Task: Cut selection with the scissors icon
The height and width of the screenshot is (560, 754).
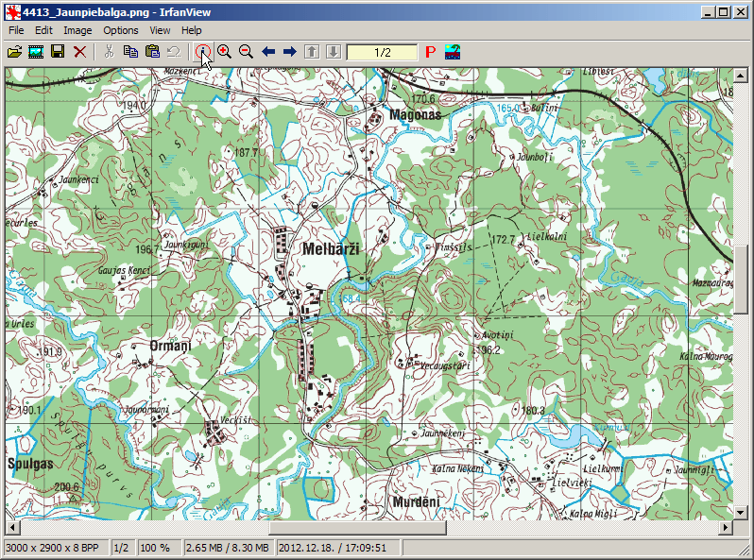Action: [110, 51]
